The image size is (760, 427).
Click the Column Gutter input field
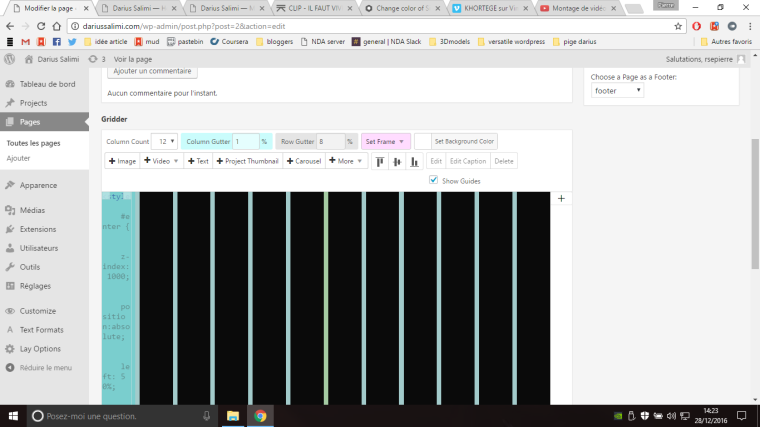(x=245, y=142)
